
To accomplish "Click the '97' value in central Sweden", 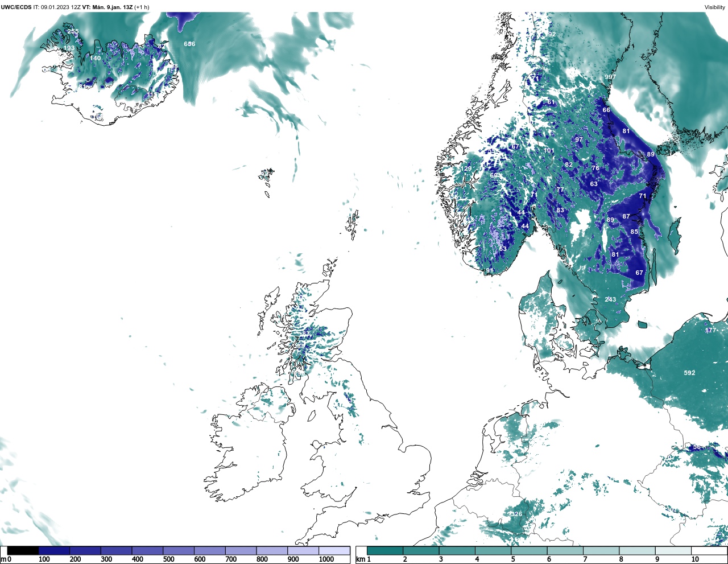I will point(579,139).
